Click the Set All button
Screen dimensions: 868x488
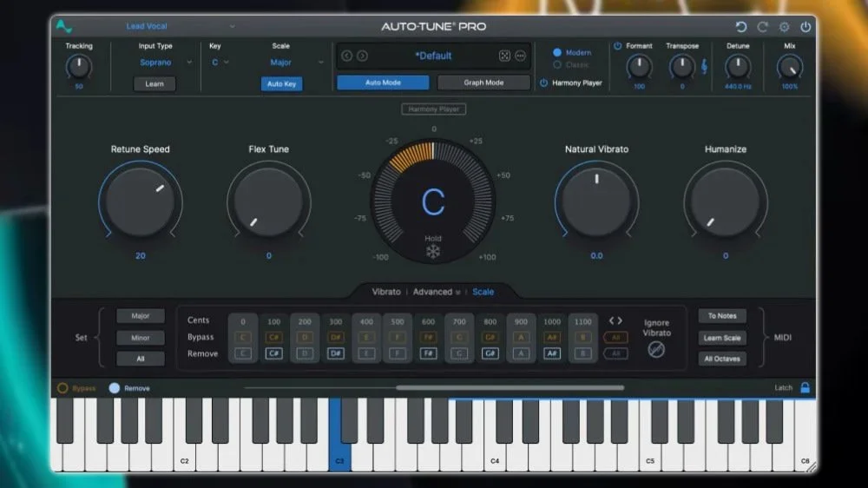140,359
